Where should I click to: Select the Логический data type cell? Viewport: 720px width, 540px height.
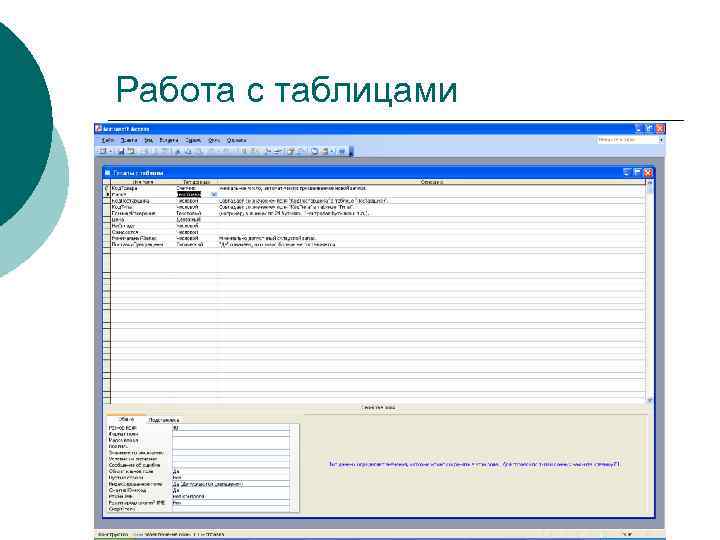(197, 244)
